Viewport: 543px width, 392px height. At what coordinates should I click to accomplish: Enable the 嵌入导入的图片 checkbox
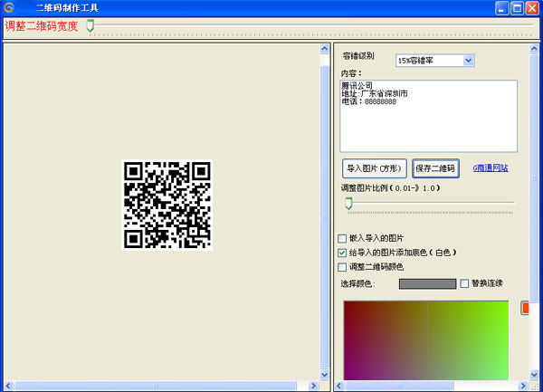[342, 239]
